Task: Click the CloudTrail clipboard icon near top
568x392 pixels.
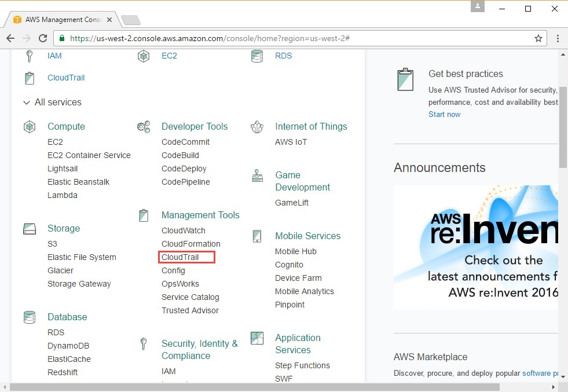Action: [30, 78]
